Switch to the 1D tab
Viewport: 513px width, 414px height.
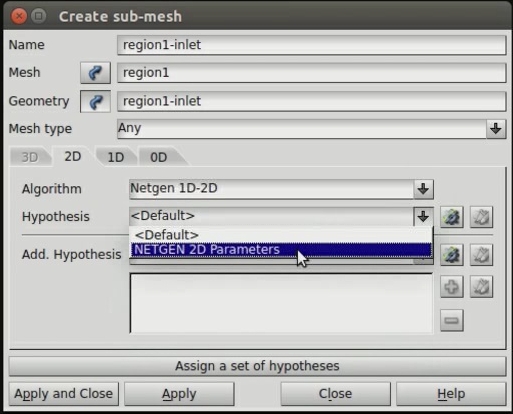[x=116, y=157]
